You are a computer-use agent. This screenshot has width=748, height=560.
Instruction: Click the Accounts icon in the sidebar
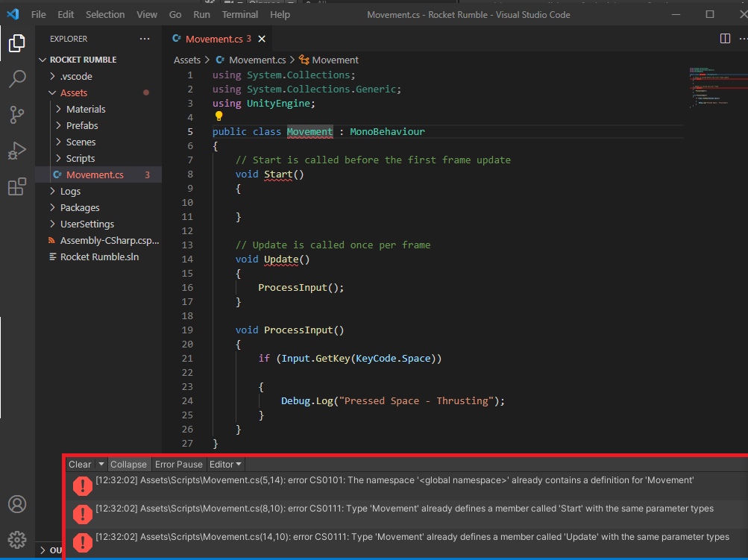(x=17, y=505)
